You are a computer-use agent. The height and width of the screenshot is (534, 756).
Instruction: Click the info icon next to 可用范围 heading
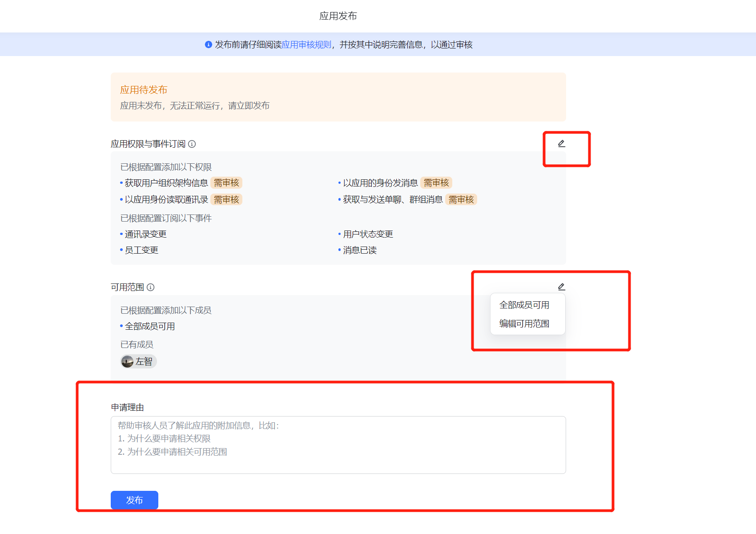(151, 287)
